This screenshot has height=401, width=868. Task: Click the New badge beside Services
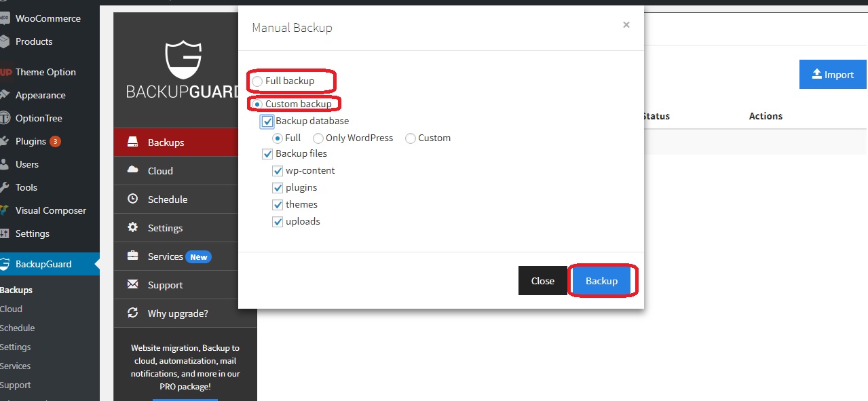199,257
